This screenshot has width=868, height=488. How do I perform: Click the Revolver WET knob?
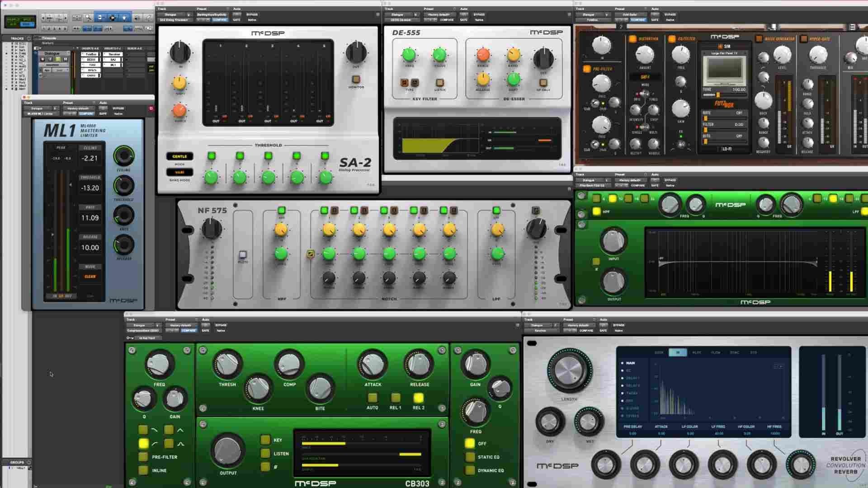[x=589, y=422]
